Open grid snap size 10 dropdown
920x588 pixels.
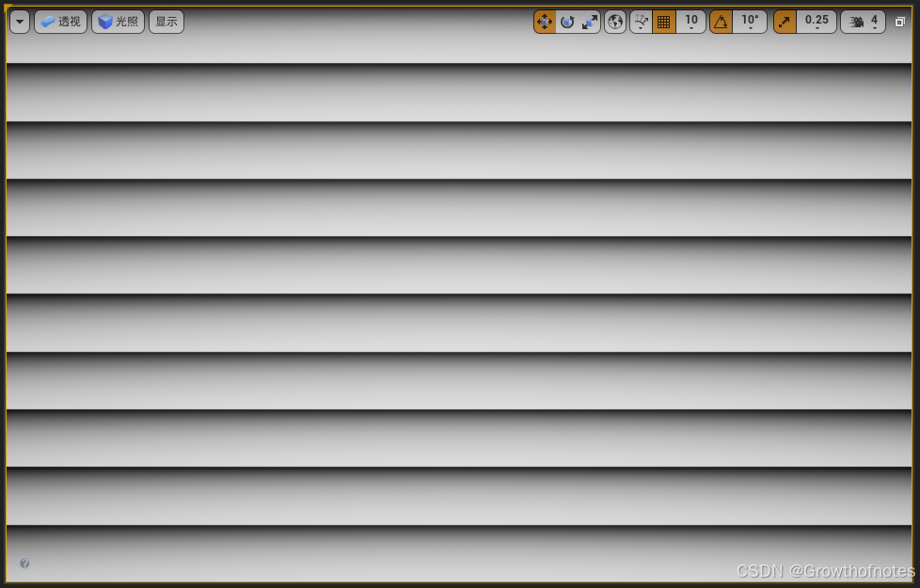pyautogui.click(x=691, y=22)
